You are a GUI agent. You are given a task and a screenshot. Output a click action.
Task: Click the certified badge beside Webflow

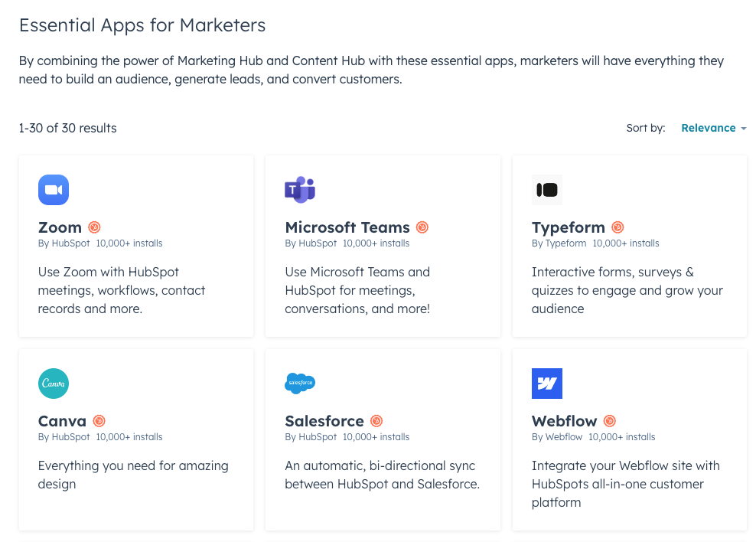(610, 421)
